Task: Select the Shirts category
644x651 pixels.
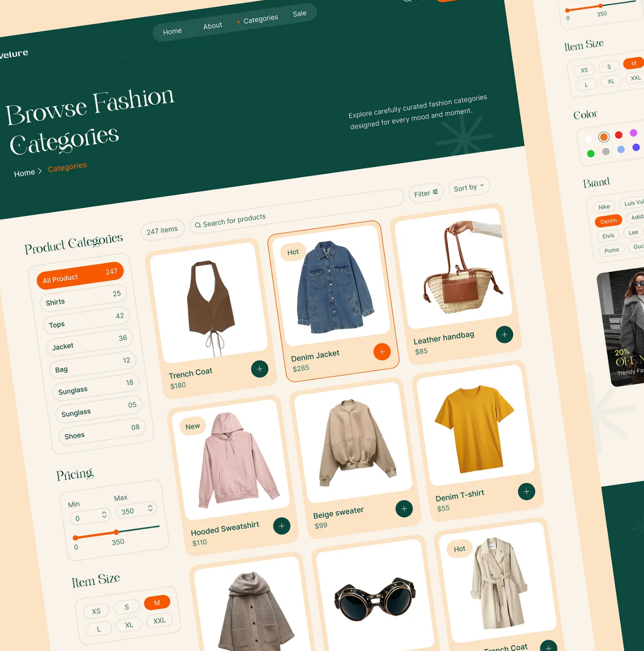Action: click(x=83, y=298)
